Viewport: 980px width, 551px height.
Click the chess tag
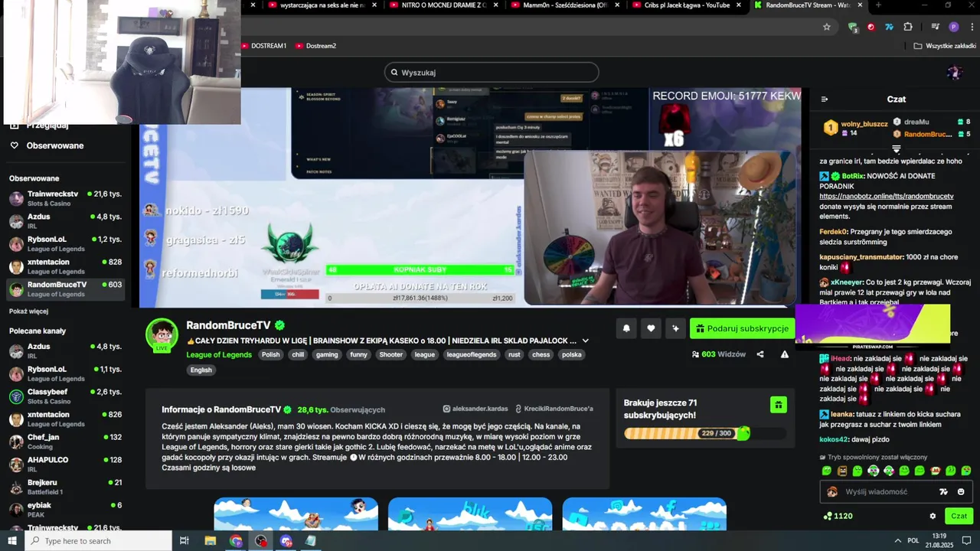pos(541,354)
